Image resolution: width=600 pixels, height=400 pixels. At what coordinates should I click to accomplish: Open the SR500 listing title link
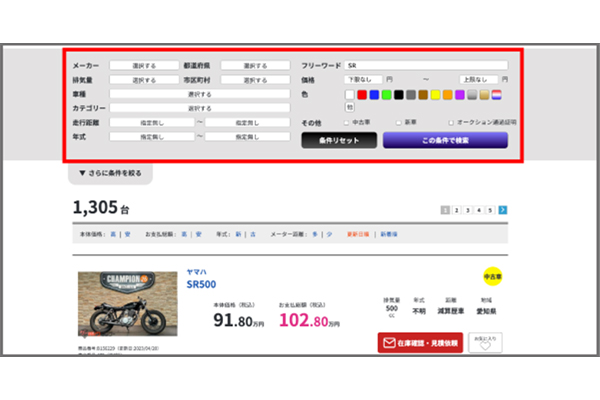click(x=202, y=284)
